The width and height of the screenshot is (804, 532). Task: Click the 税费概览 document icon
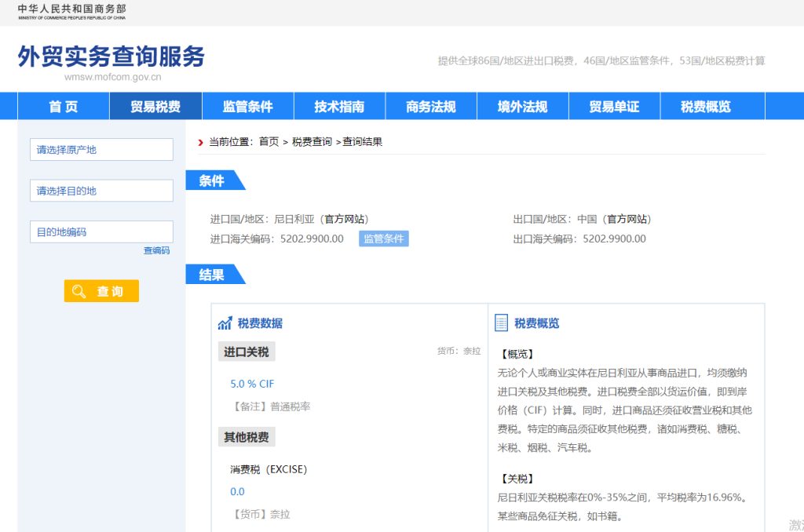[501, 323]
